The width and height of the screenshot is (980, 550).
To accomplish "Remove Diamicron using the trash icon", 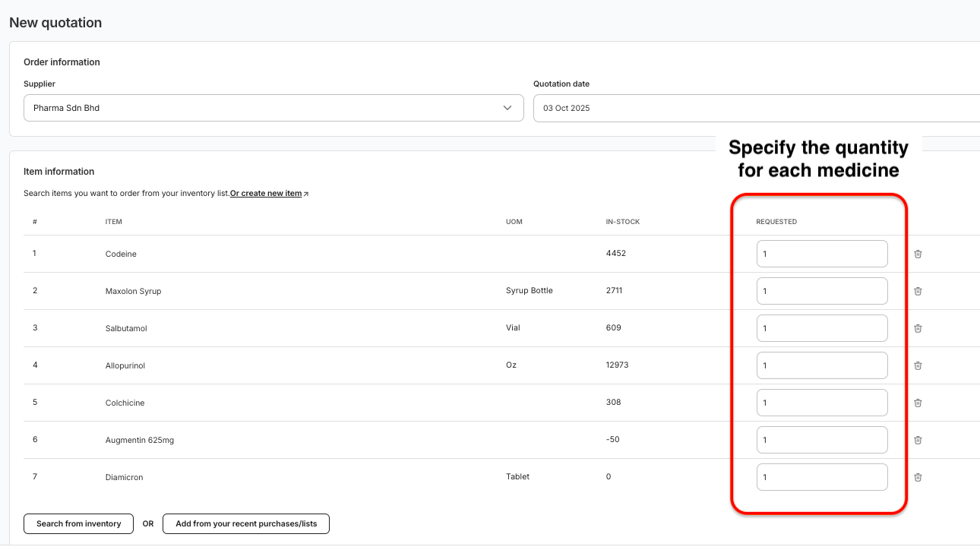I will [918, 477].
